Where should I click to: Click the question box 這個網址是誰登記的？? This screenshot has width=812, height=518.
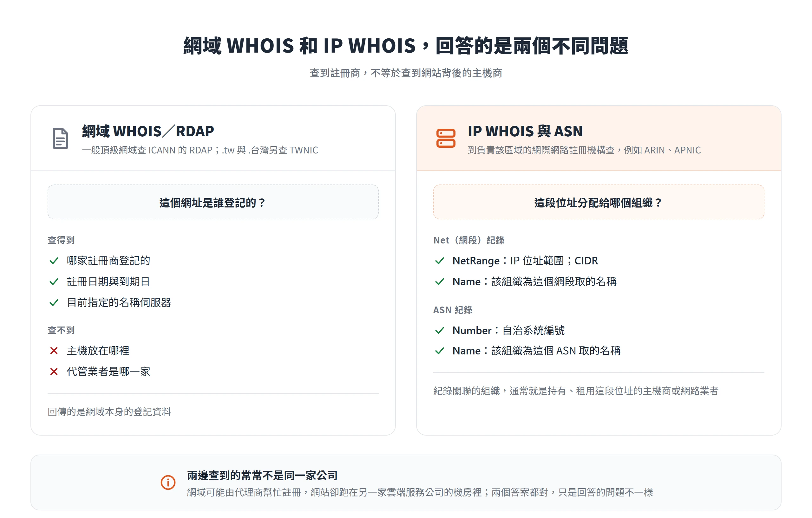[x=213, y=202]
